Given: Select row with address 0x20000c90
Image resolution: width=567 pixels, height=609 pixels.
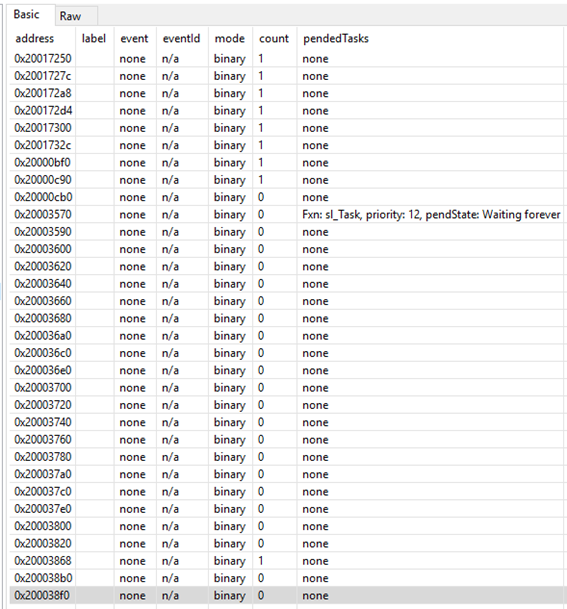Looking at the screenshot, I should pos(287,180).
